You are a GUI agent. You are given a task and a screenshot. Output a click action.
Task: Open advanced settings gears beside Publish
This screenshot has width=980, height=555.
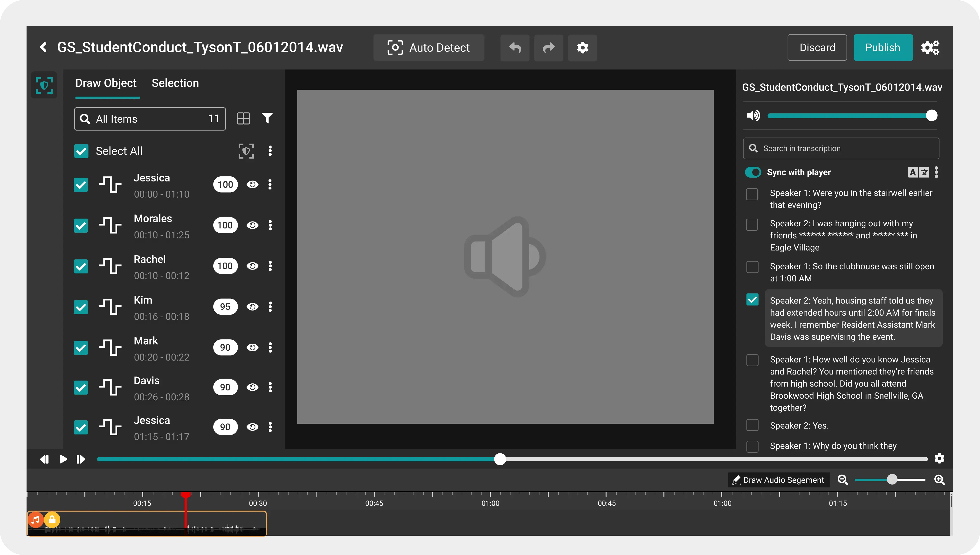(x=930, y=48)
